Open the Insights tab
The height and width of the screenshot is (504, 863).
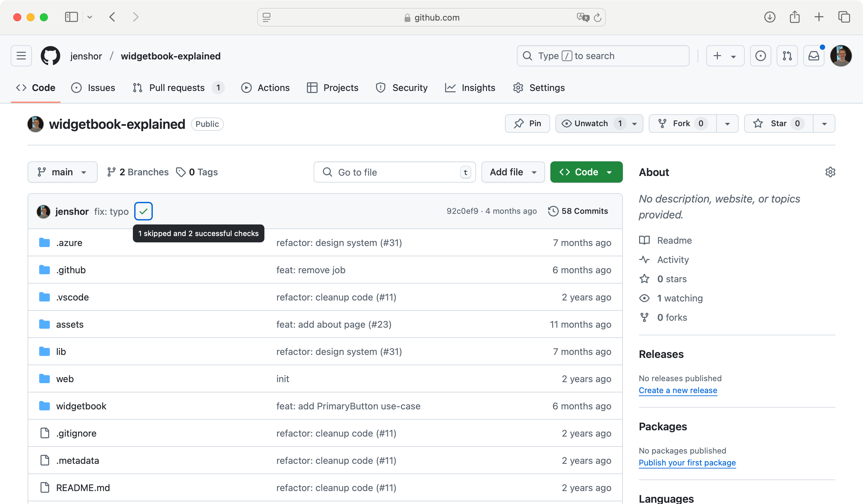(x=470, y=88)
